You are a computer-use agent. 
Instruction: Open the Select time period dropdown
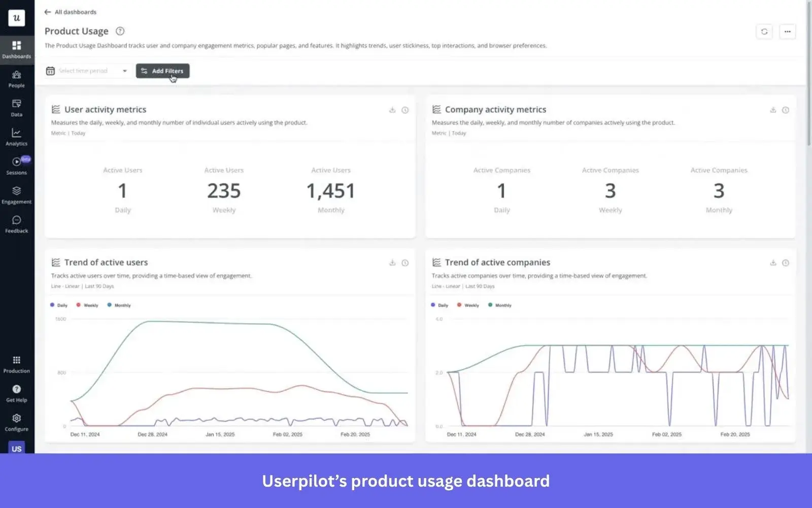pyautogui.click(x=87, y=71)
